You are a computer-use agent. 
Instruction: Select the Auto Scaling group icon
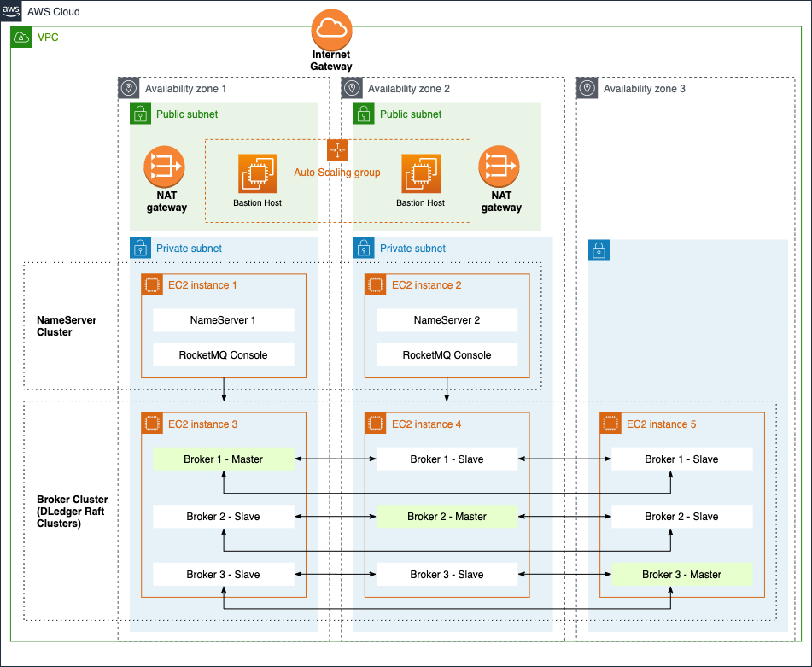point(337,150)
